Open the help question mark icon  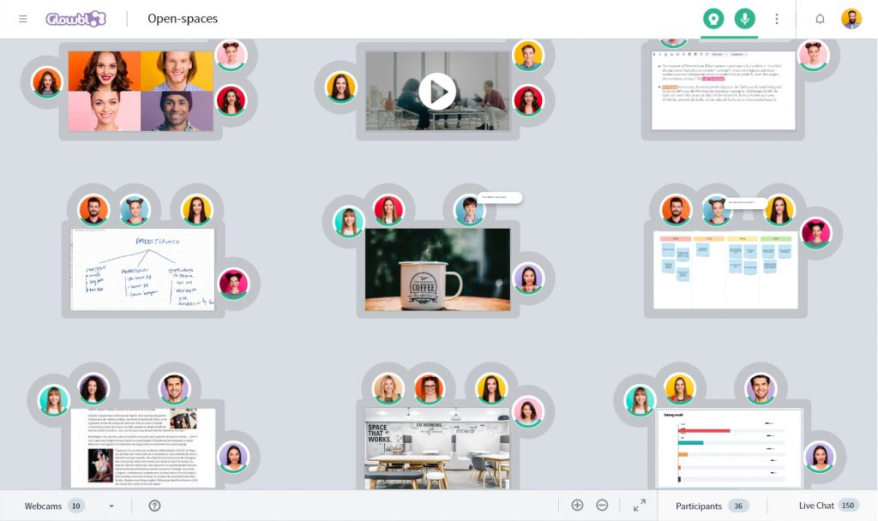(155, 506)
